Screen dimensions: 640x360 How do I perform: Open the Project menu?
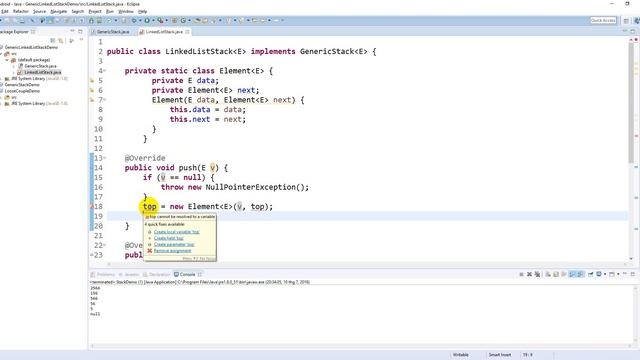[x=95, y=11]
